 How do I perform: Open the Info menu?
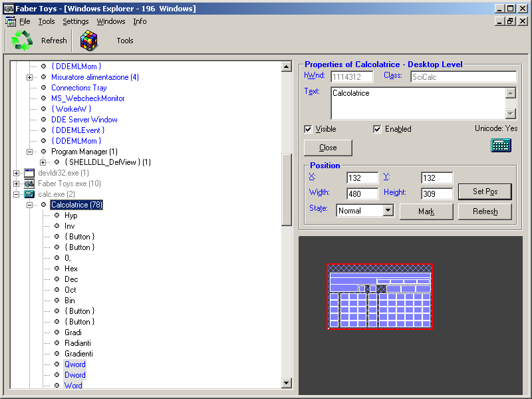pos(140,21)
